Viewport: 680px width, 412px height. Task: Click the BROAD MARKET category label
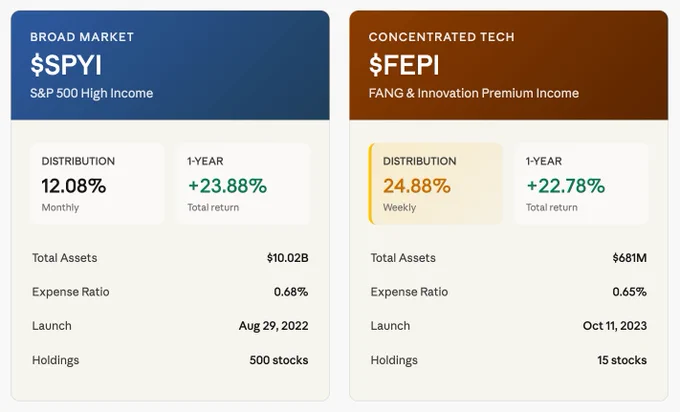(x=82, y=37)
